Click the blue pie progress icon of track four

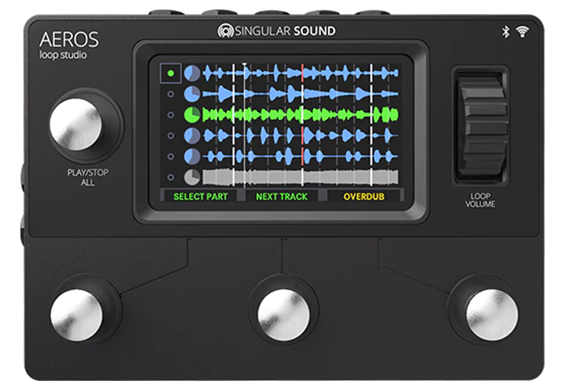192,136
